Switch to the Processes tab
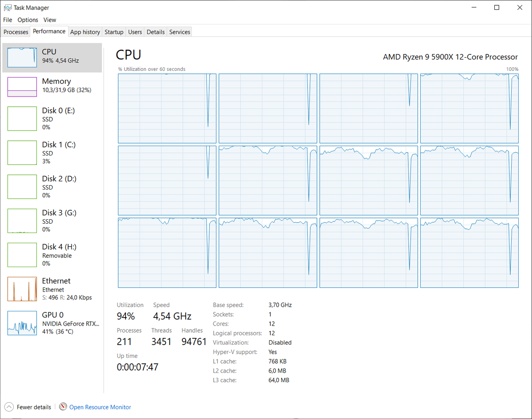Viewport: 532px width, 419px height. pyautogui.click(x=16, y=32)
